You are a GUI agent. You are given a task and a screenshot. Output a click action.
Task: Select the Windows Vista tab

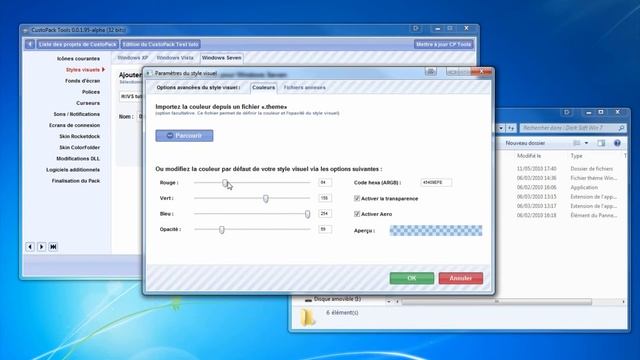pyautogui.click(x=175, y=58)
